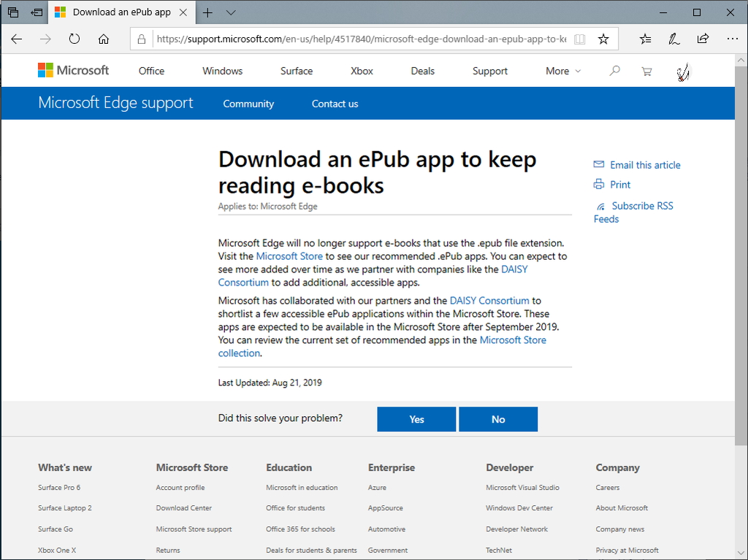Add this page to favorites with the star
The width and height of the screenshot is (748, 560).
tap(603, 39)
